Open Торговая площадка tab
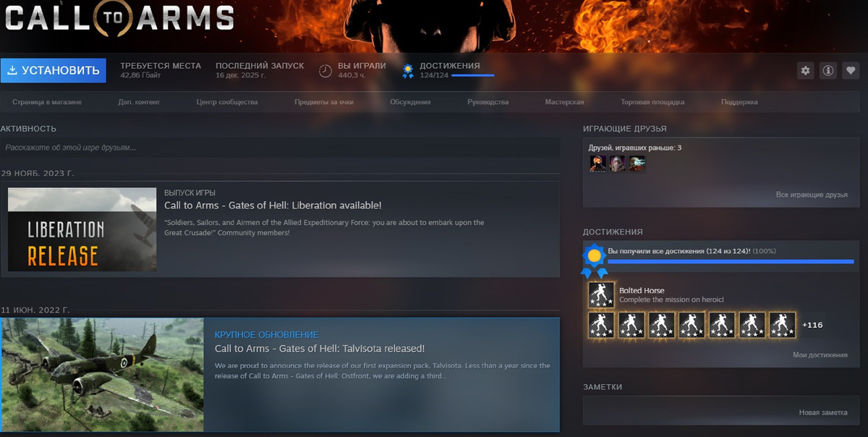The image size is (868, 437). [652, 102]
